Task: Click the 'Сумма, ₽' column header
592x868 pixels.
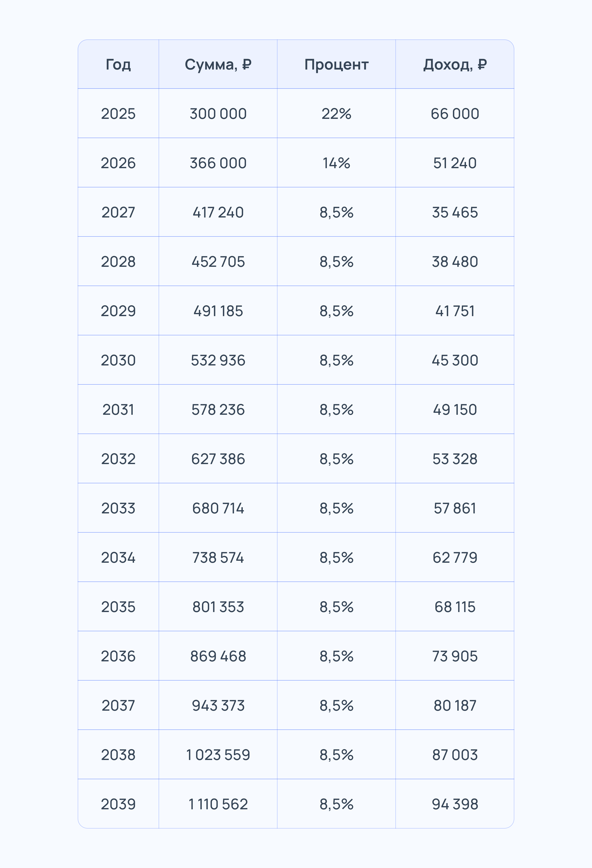Action: [x=218, y=65]
